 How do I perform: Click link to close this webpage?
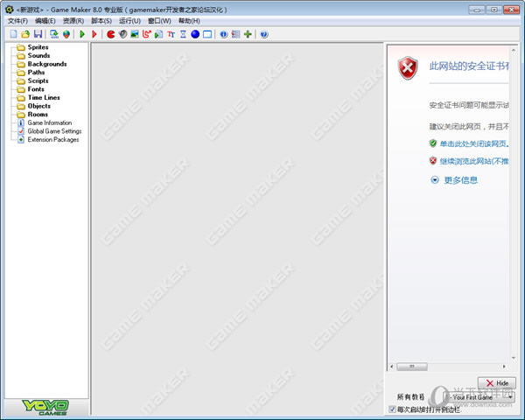pos(474,143)
